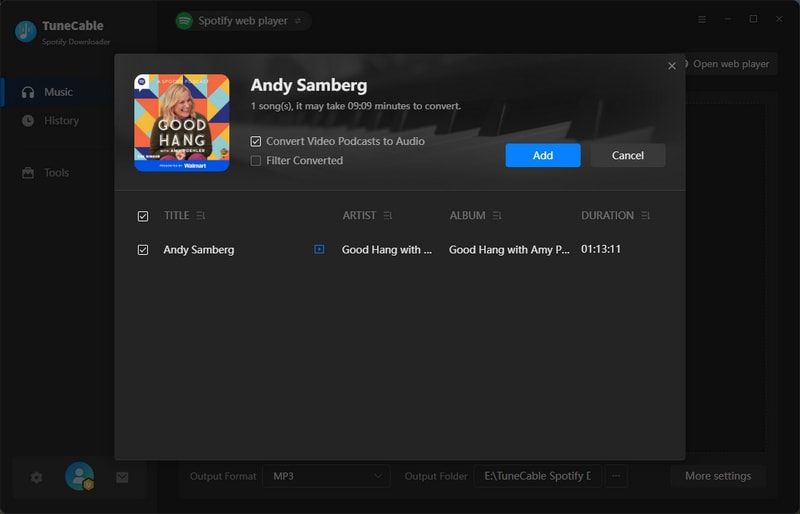The width and height of the screenshot is (800, 514).
Task: Click the TITLE column header text
Action: click(177, 215)
